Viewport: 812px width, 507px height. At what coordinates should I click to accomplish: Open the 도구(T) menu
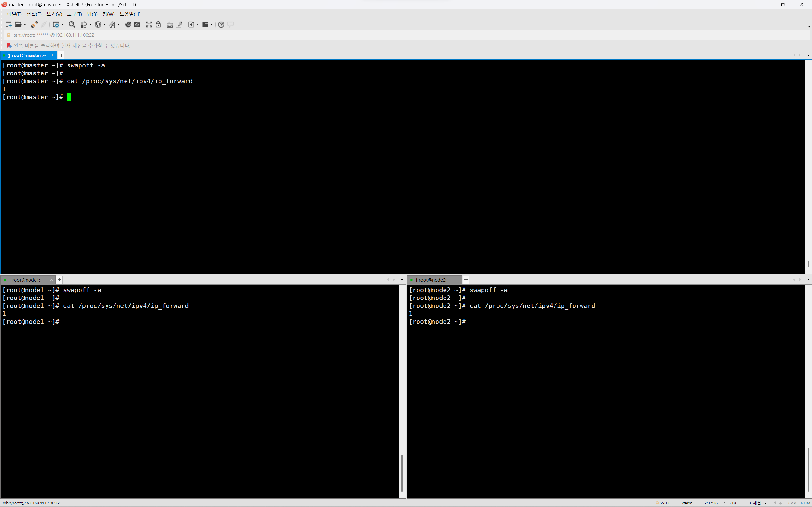point(74,14)
